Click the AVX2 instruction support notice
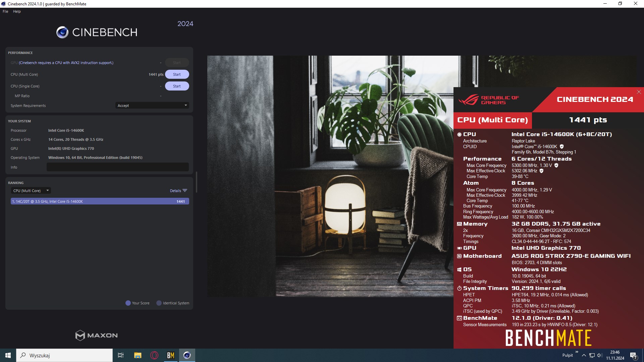 (66, 63)
